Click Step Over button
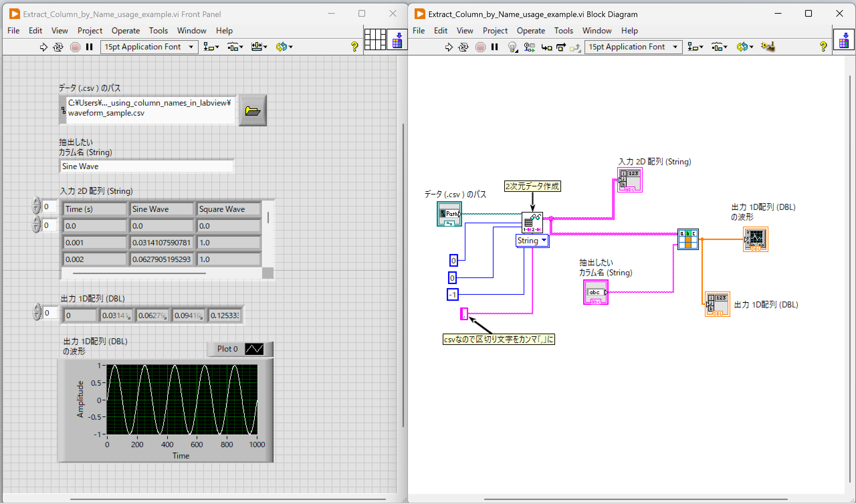 561,47
